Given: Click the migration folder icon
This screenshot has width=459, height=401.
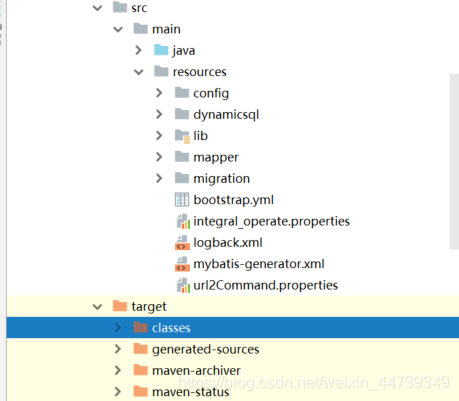Looking at the screenshot, I should tap(182, 178).
